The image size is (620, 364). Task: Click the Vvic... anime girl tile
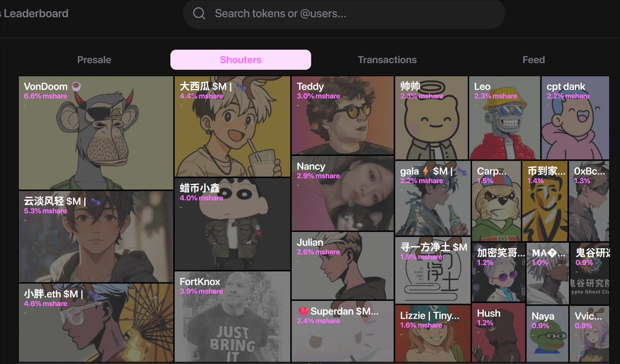[x=590, y=334]
